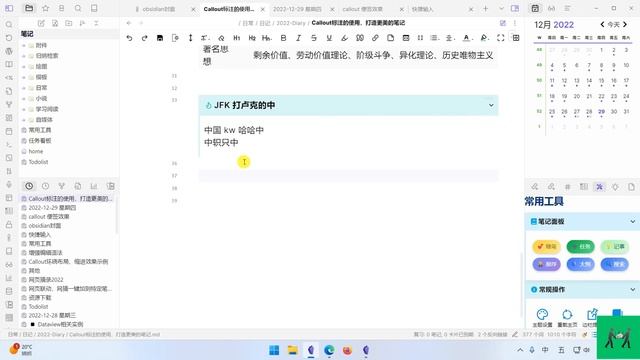Open the calendar panel icon at top right
The height and width of the screenshot is (360, 640).
click(x=535, y=8)
